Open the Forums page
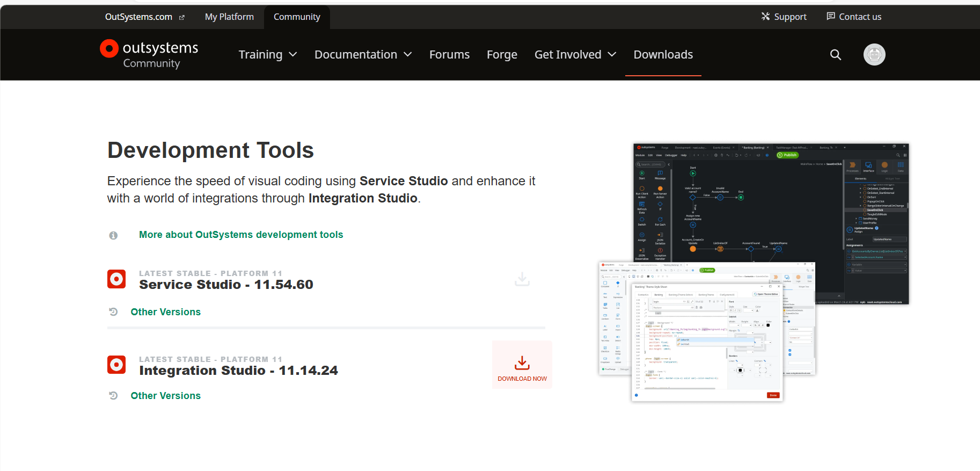 pos(449,54)
